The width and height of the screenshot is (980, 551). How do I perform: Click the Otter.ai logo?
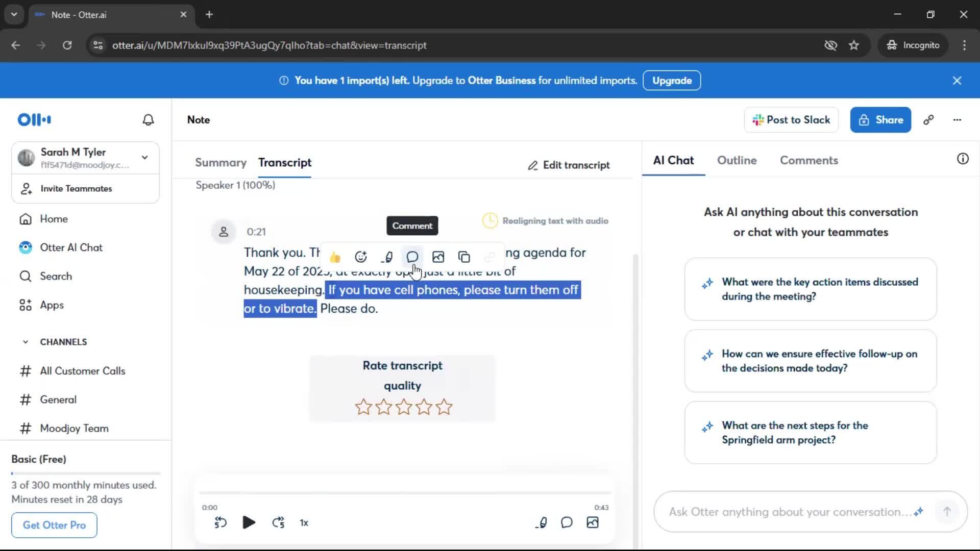click(34, 120)
